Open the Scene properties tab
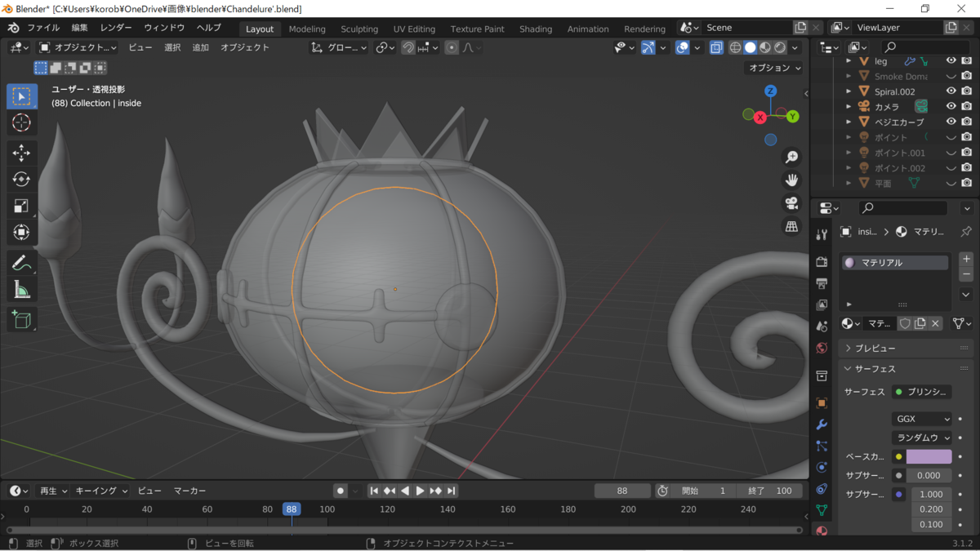 pos(822,327)
